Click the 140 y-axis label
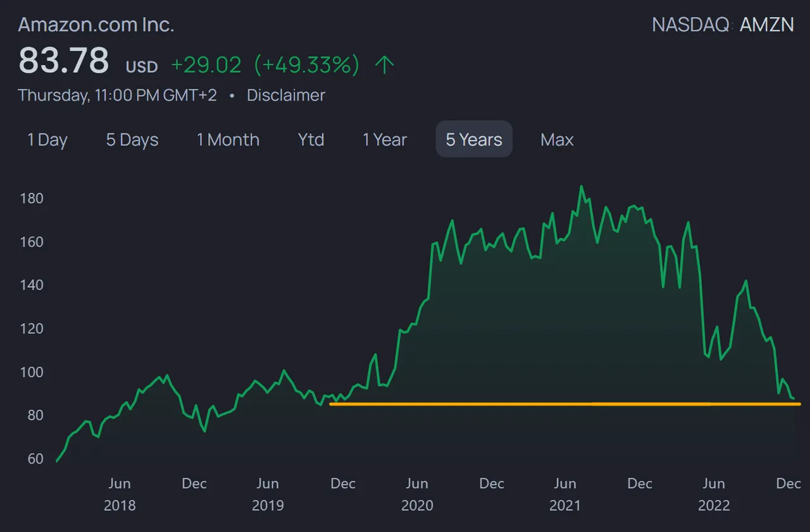 click(x=32, y=285)
